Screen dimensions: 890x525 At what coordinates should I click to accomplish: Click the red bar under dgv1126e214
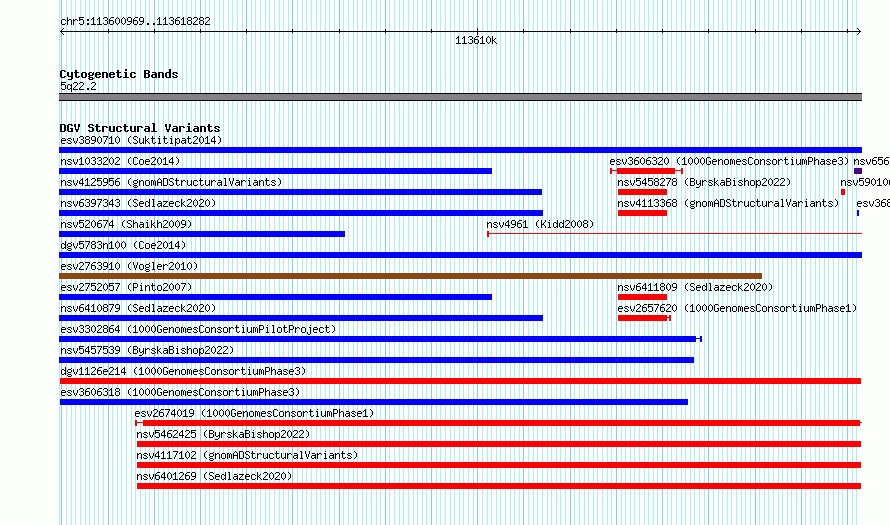460,381
